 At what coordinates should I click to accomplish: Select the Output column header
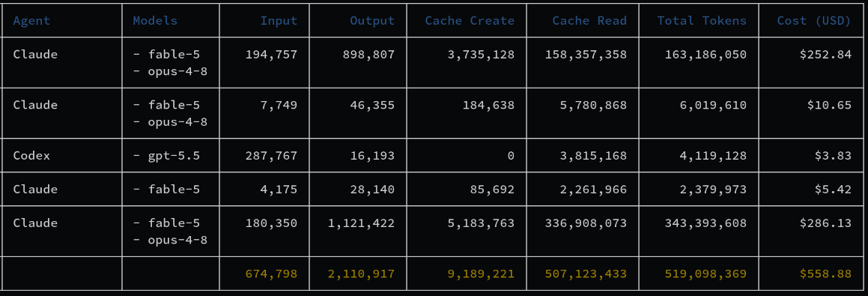(x=372, y=21)
